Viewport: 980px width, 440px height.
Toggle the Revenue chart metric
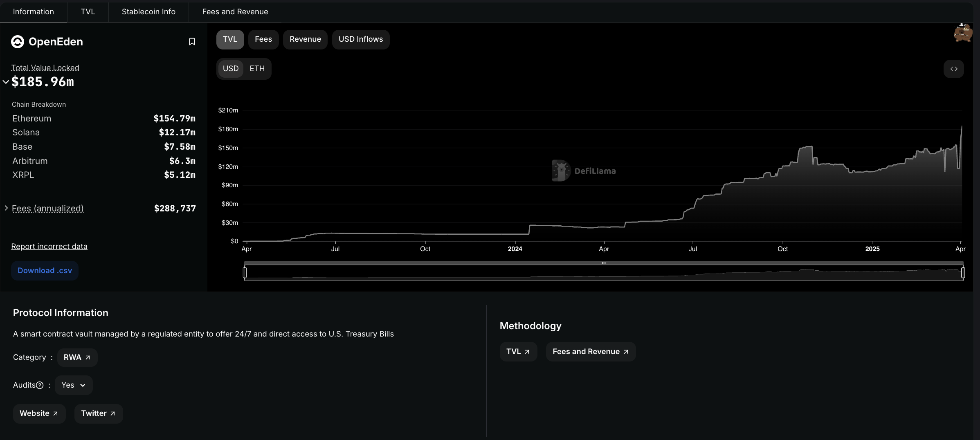coord(305,39)
